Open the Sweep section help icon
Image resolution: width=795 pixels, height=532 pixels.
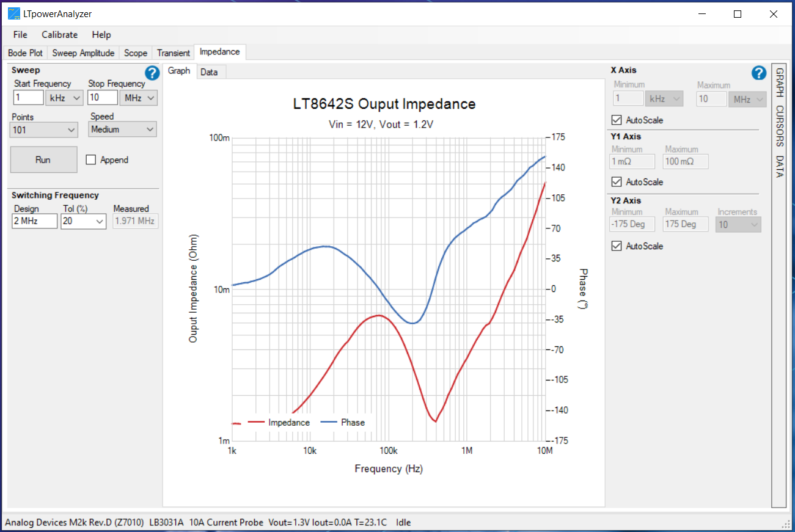(x=152, y=73)
